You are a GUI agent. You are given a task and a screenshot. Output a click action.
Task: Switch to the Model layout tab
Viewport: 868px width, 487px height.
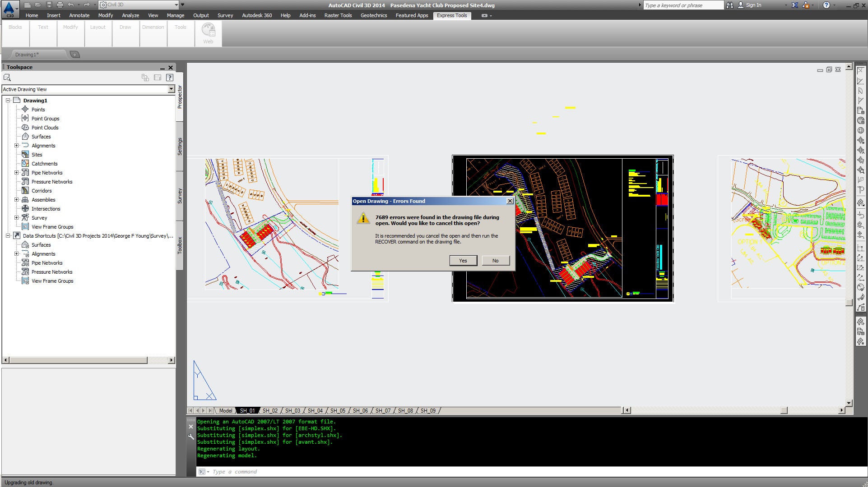[226, 411]
